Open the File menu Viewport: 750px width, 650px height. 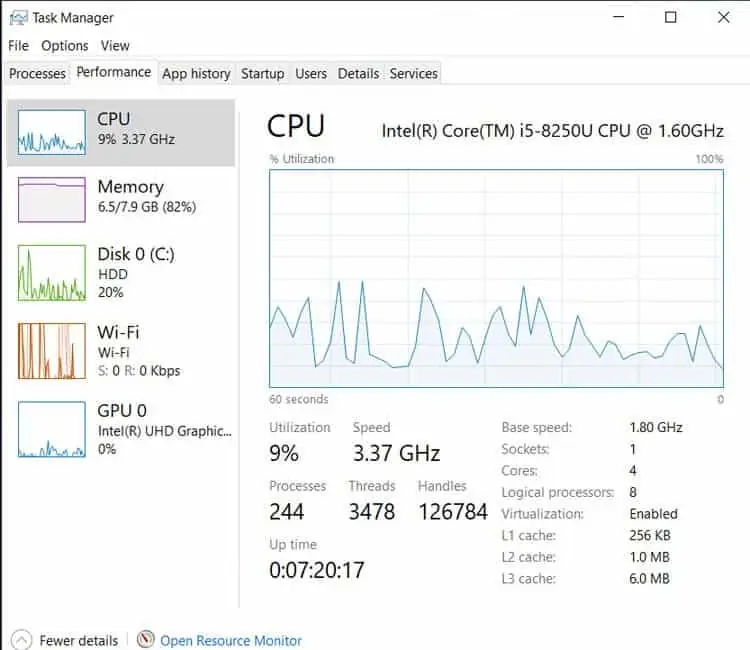(18, 46)
